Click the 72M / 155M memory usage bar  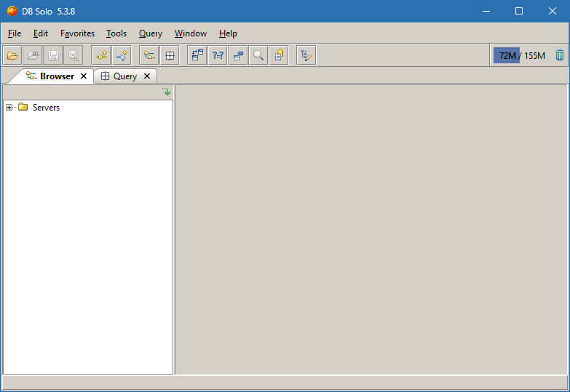pyautogui.click(x=521, y=55)
